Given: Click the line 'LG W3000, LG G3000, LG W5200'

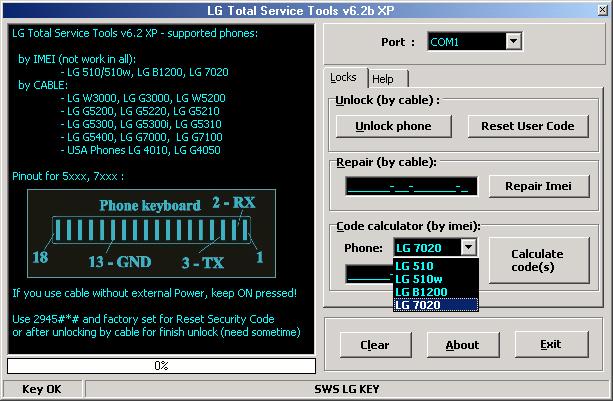Looking at the screenshot, I should point(143,98).
